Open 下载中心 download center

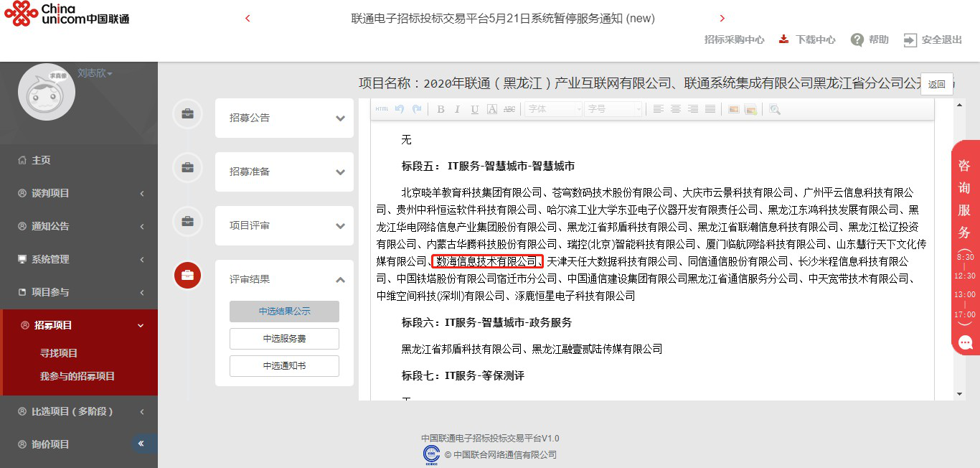click(807, 40)
